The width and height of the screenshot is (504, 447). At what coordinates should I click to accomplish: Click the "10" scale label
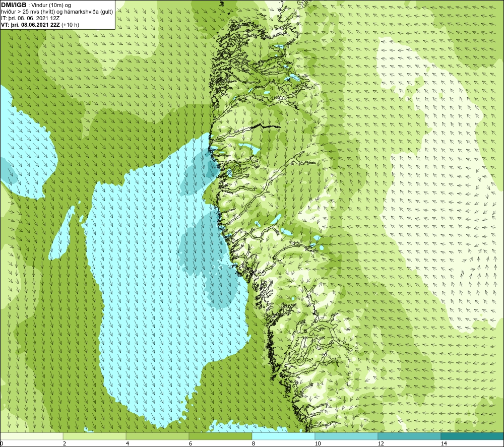tap(318, 443)
